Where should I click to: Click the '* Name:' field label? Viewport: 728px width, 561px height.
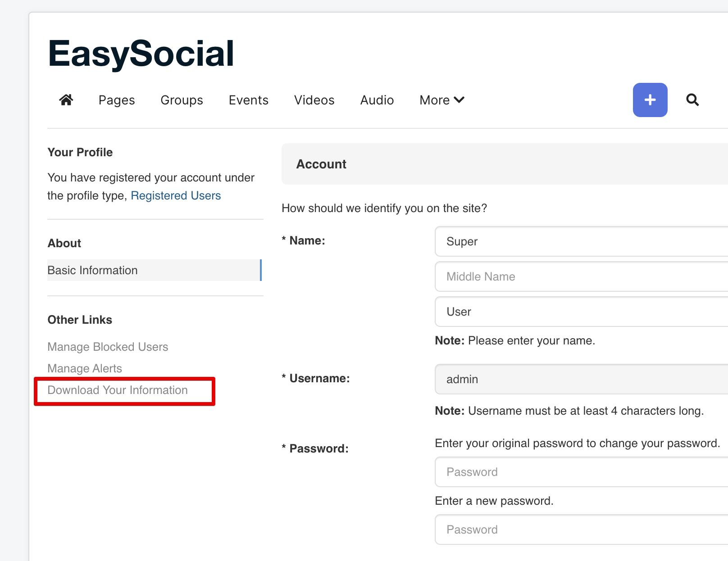click(x=303, y=240)
